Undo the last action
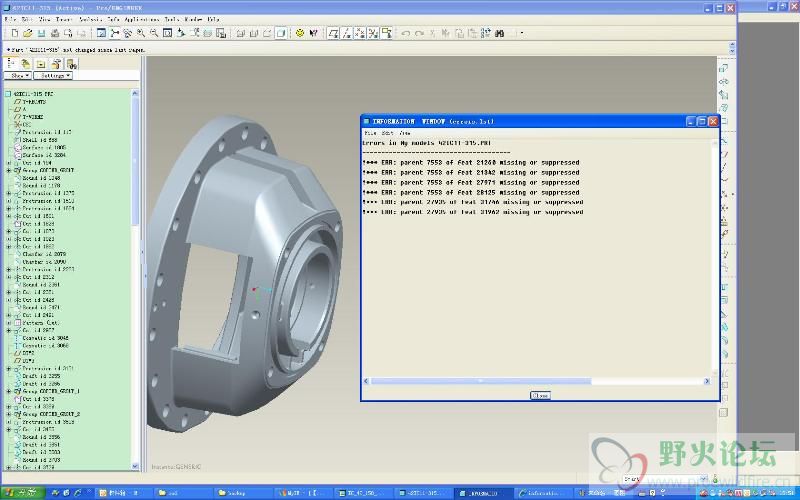Viewport: 800px width, 500px height. pyautogui.click(x=406, y=33)
